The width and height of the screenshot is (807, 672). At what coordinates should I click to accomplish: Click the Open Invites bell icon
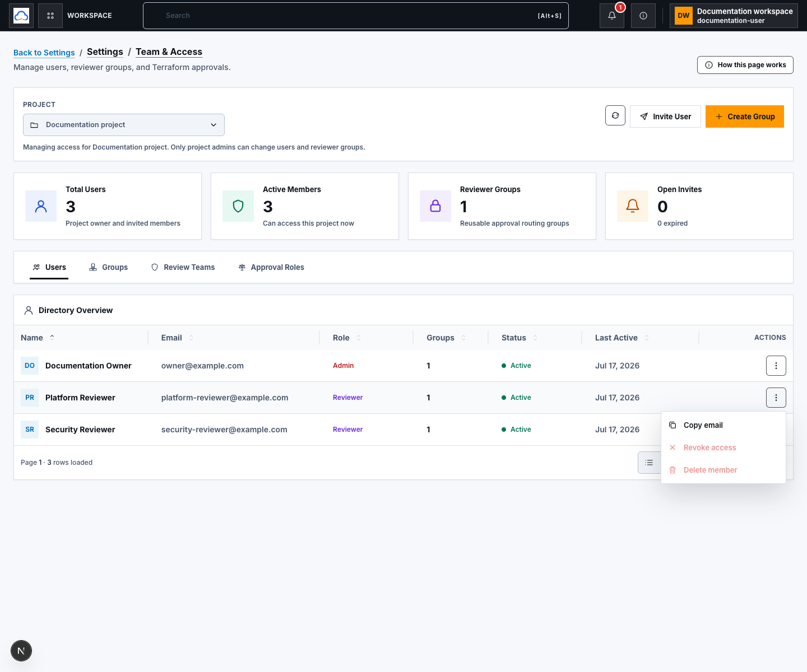tap(633, 206)
